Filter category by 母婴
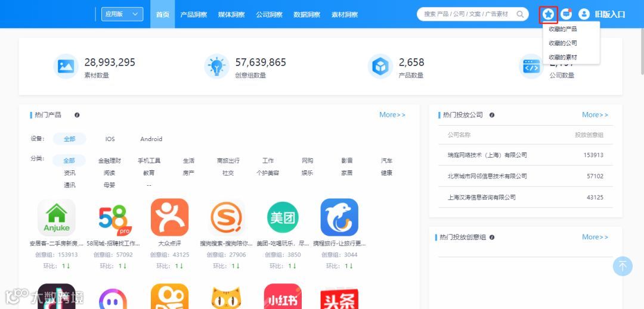The width and height of the screenshot is (644, 309). click(x=109, y=185)
